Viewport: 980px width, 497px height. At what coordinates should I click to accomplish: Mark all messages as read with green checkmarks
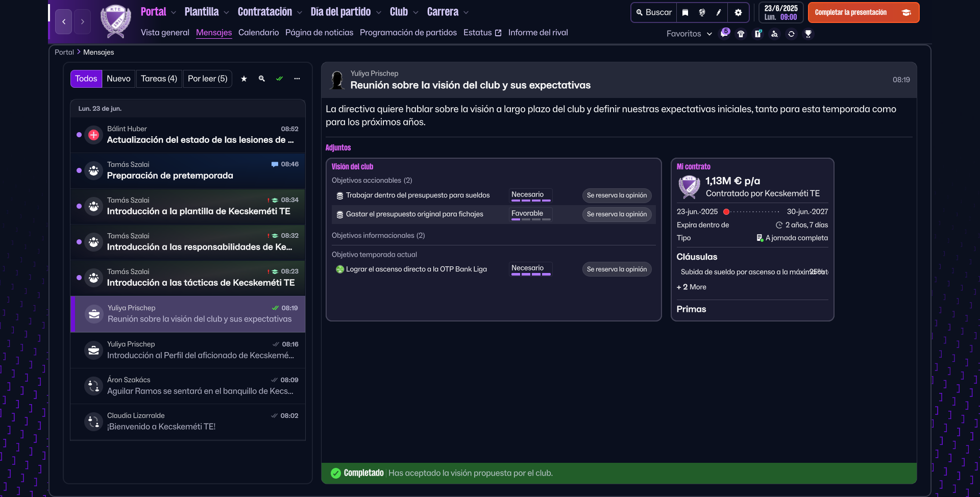click(x=279, y=79)
